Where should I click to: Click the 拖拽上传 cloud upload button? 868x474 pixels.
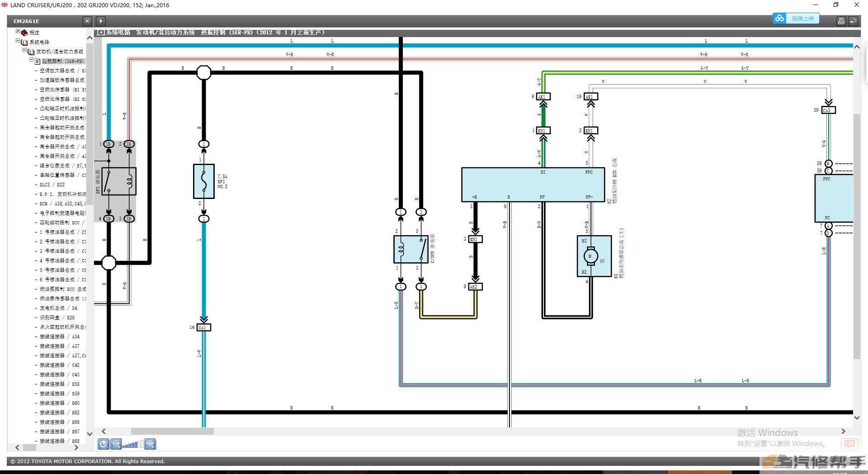pos(796,18)
